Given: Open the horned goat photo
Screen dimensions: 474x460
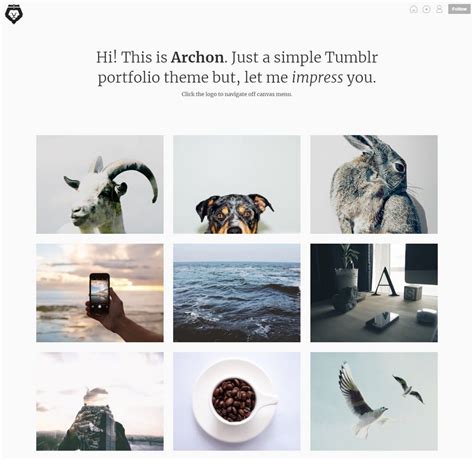Looking at the screenshot, I should click(100, 184).
